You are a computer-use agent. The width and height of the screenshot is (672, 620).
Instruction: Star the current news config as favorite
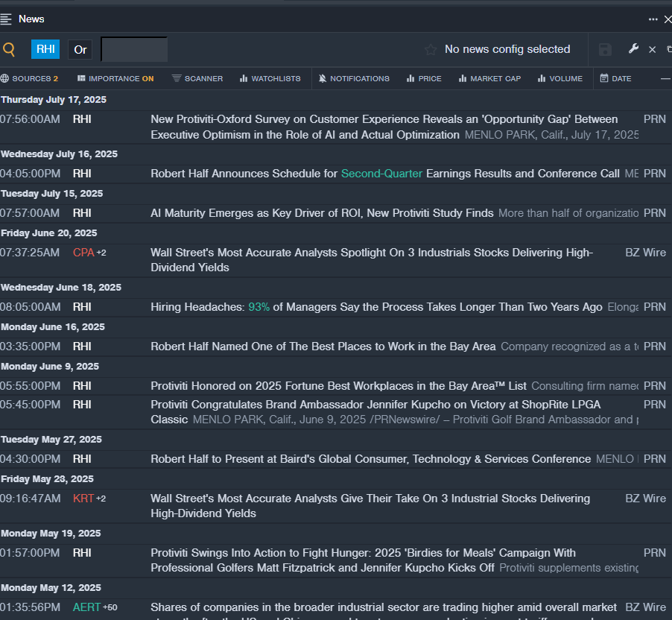(x=431, y=50)
